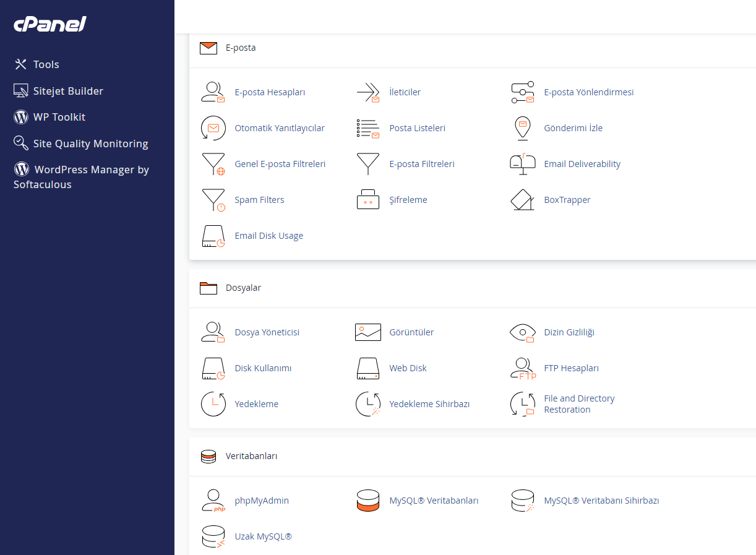Image resolution: width=756 pixels, height=555 pixels.
Task: Open the Dizin Gizliliği link
Action: [x=569, y=332]
